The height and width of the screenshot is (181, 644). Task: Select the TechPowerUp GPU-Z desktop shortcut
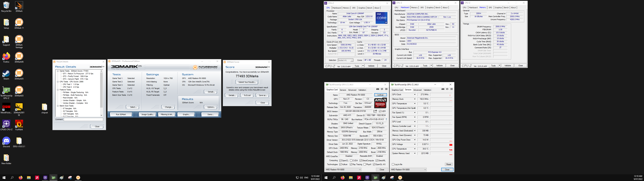(6, 93)
